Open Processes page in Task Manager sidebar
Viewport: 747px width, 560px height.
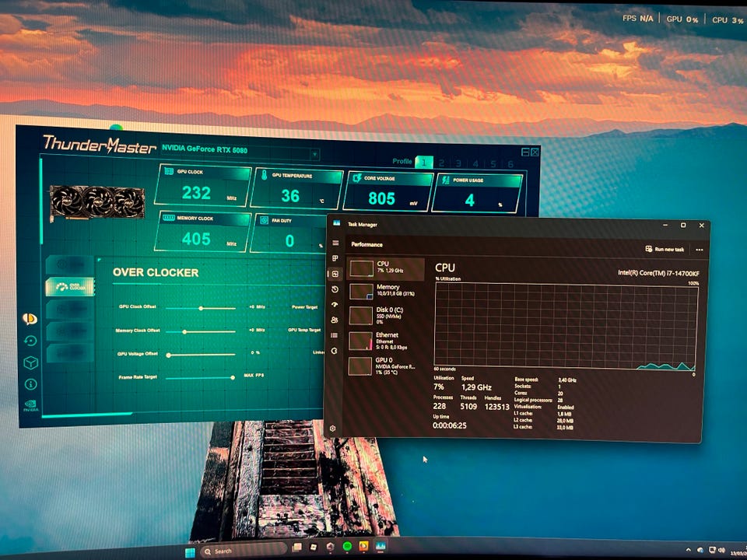[335, 258]
